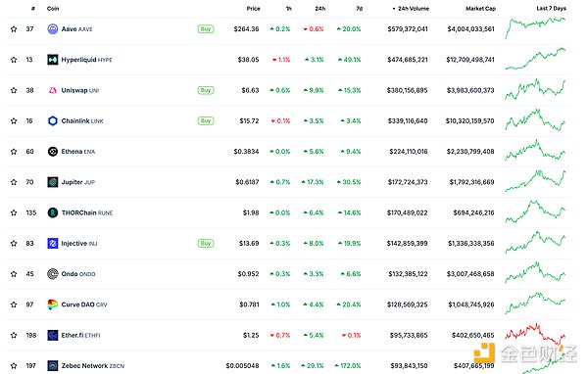Sort by the Market Cap column header
The height and width of the screenshot is (374, 588).
(x=480, y=8)
